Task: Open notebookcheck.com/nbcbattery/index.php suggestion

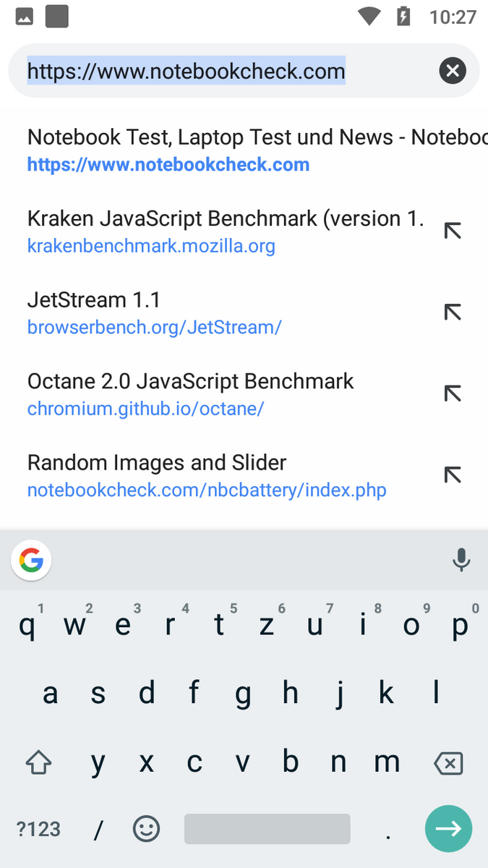Action: [x=217, y=476]
